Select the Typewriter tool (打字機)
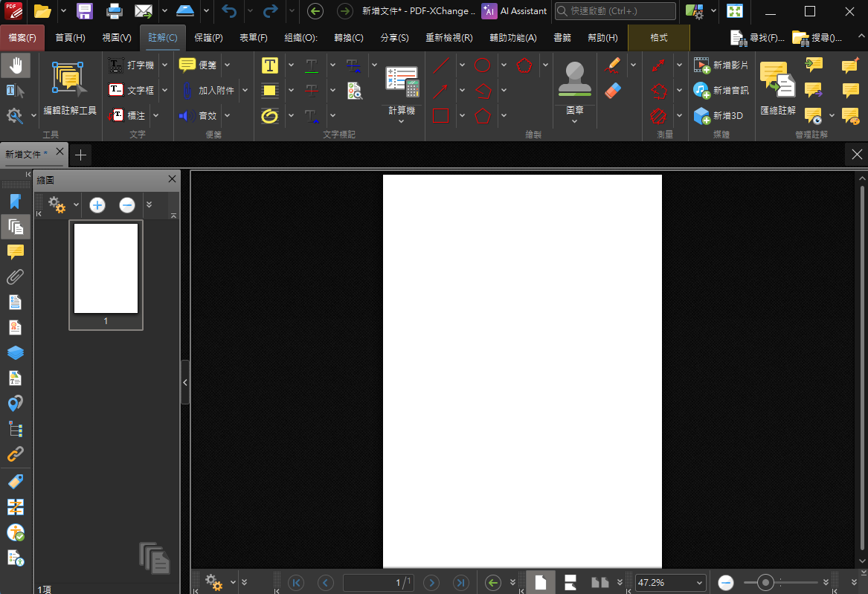Screen dimensions: 868x594 (132, 65)
